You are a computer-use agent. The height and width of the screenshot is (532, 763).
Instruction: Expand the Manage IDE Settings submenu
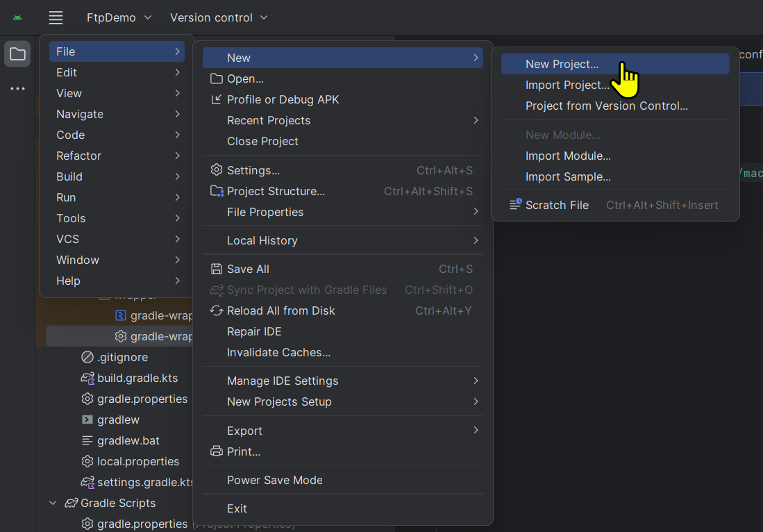342,381
